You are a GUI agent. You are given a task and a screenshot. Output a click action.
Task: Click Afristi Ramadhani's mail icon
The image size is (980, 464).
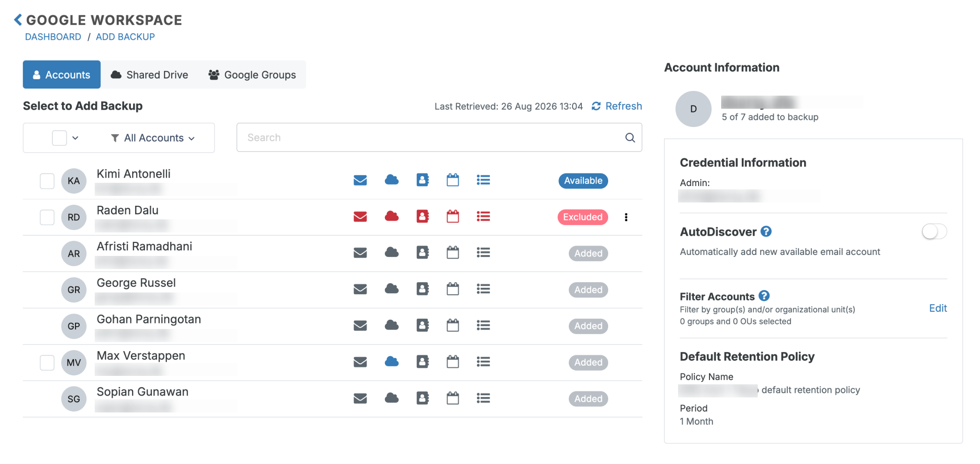click(x=360, y=253)
